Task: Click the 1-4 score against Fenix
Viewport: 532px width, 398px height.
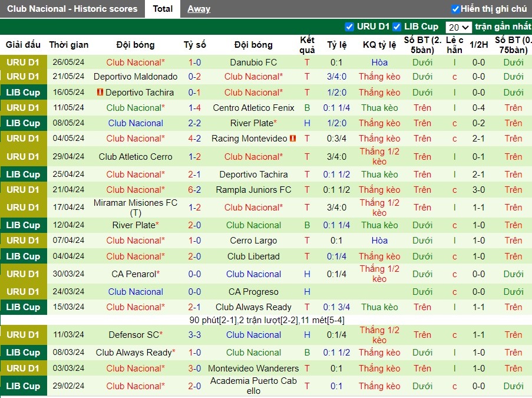Action: 195,108
